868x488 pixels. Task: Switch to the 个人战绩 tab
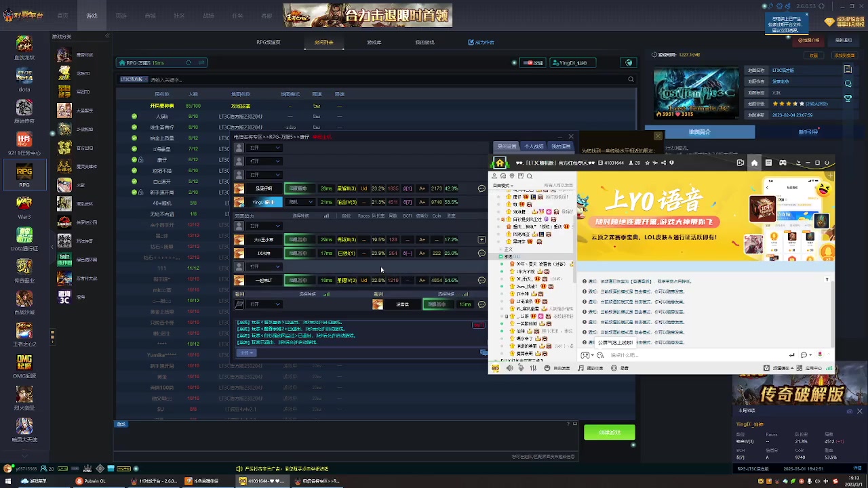point(534,146)
